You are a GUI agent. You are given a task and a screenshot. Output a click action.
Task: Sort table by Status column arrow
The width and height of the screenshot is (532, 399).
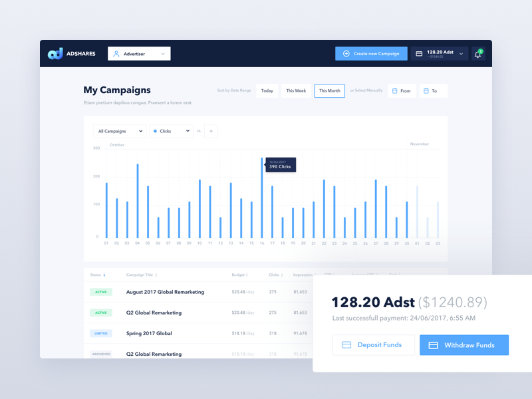pos(104,275)
